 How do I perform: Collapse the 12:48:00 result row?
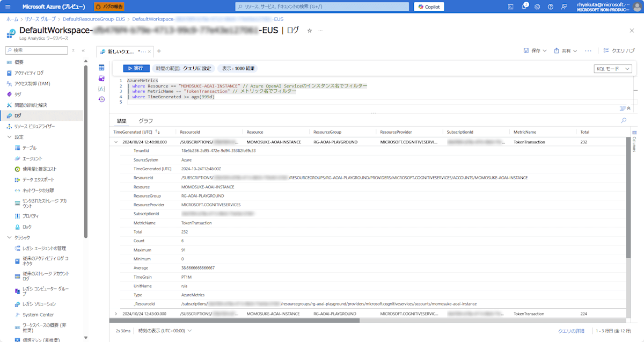(116, 142)
